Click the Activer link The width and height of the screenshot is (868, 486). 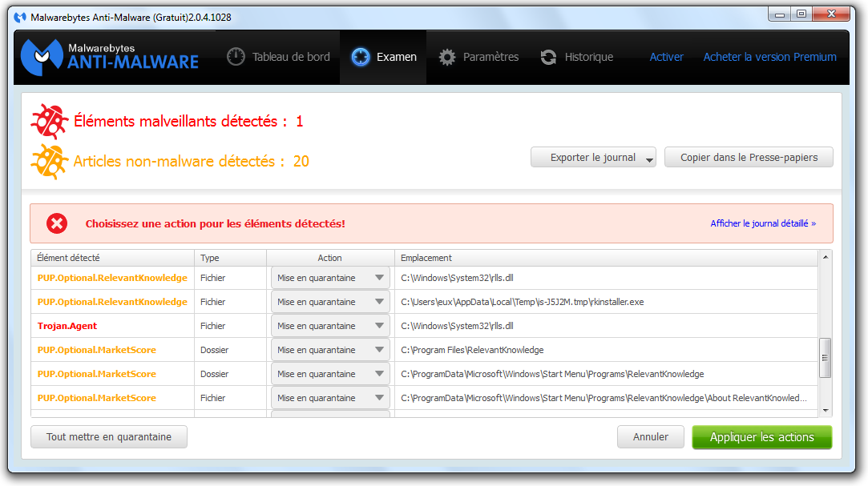click(667, 57)
